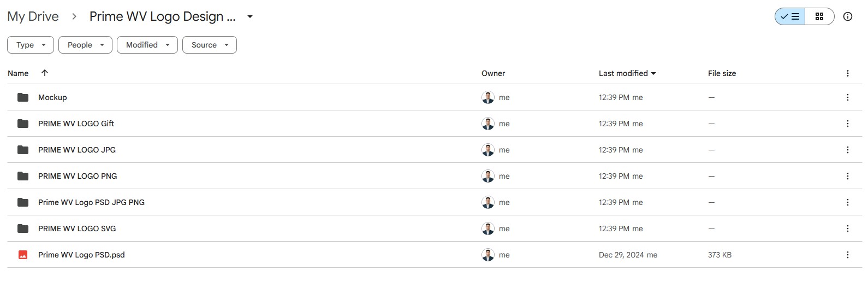Open the Source filter dropdown

(x=210, y=45)
